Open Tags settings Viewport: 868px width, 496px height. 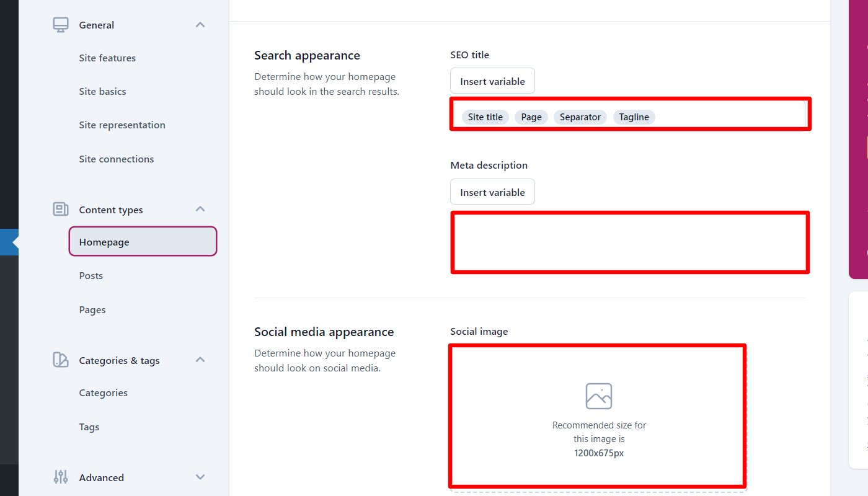(x=89, y=427)
